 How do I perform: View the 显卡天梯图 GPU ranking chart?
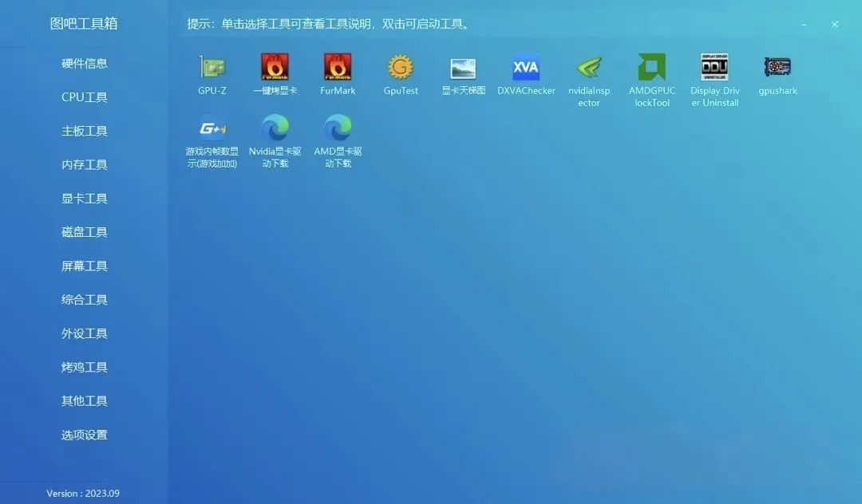click(x=463, y=72)
